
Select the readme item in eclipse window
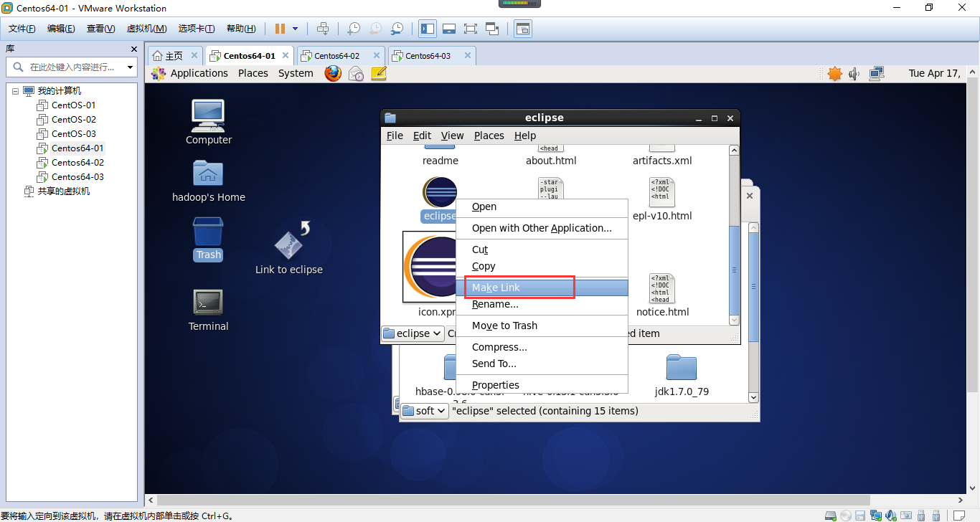[x=440, y=153]
